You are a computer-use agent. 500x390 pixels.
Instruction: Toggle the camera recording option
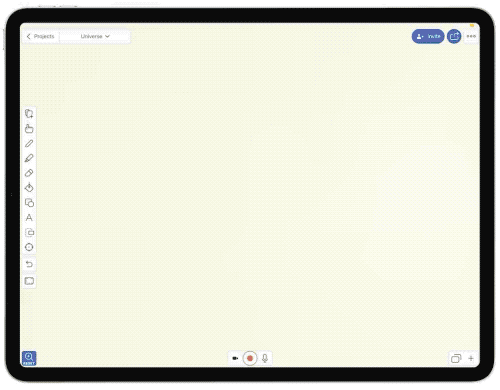coord(235,358)
